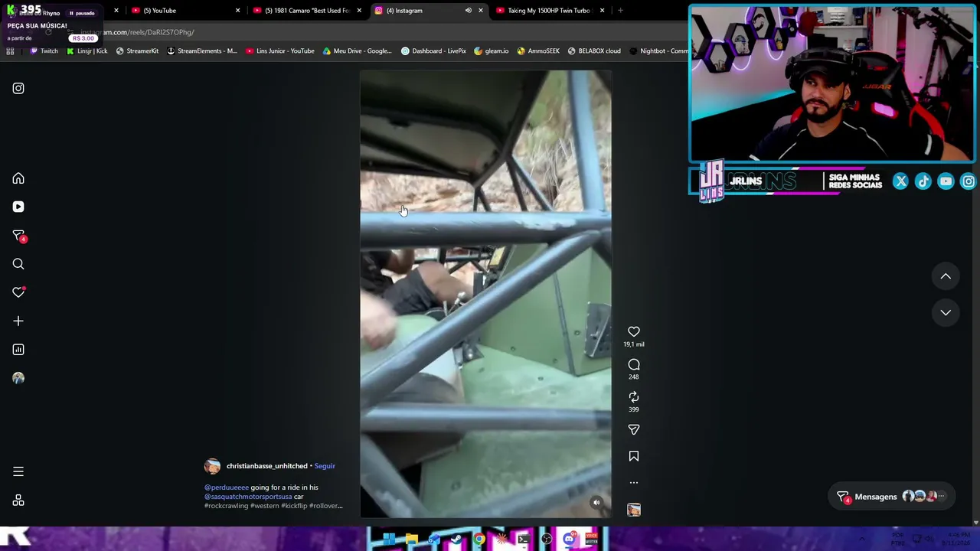Go to the next reel with down arrow
Viewport: 980px width, 551px height.
[x=946, y=312]
